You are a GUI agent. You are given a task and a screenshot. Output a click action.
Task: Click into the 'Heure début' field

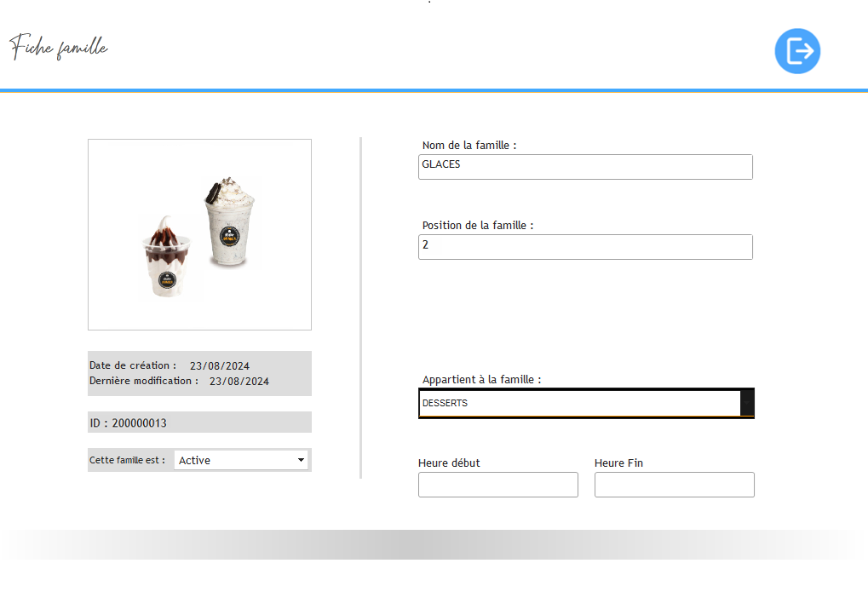pos(497,485)
